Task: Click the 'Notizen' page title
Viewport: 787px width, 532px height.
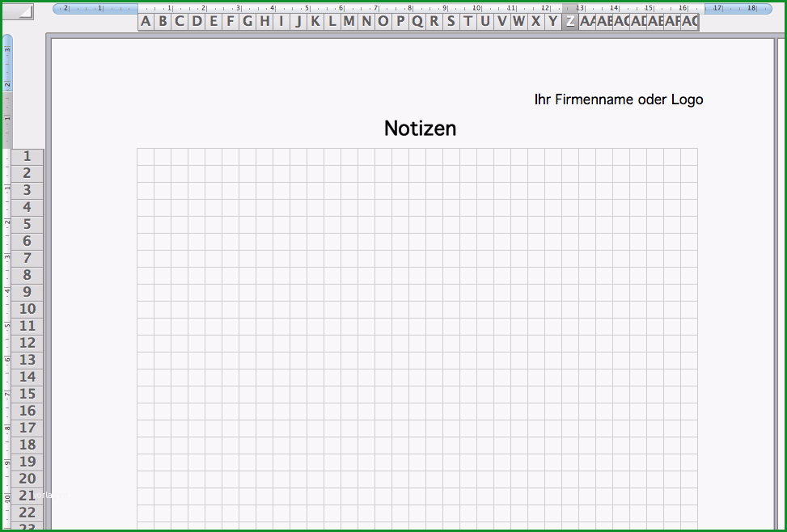Action: click(420, 129)
